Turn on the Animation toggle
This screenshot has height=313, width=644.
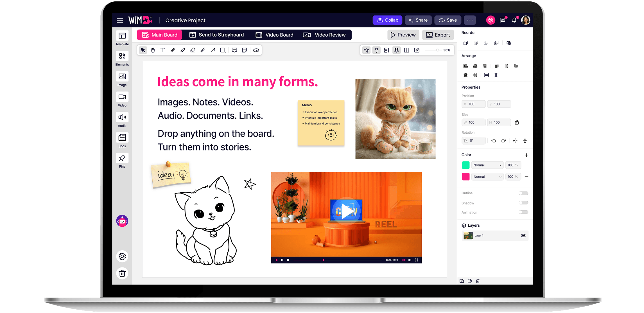[523, 212]
